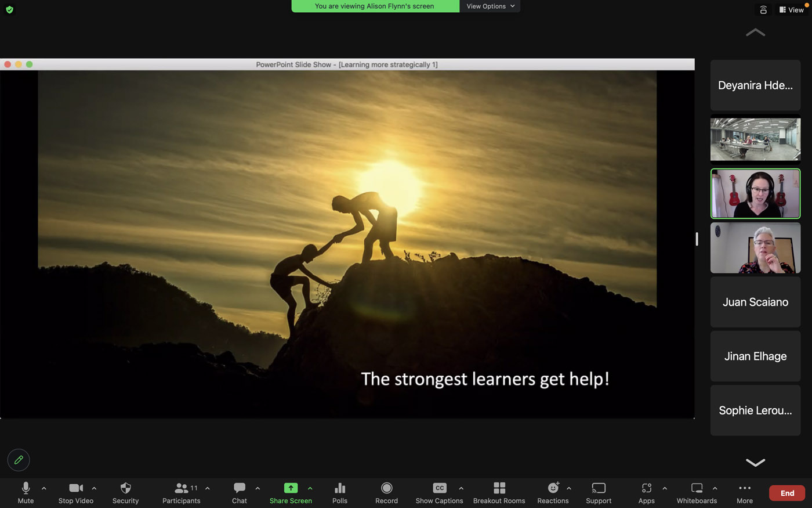812x508 pixels.
Task: Expand the arrow next to Share Screen
Action: pos(310,488)
